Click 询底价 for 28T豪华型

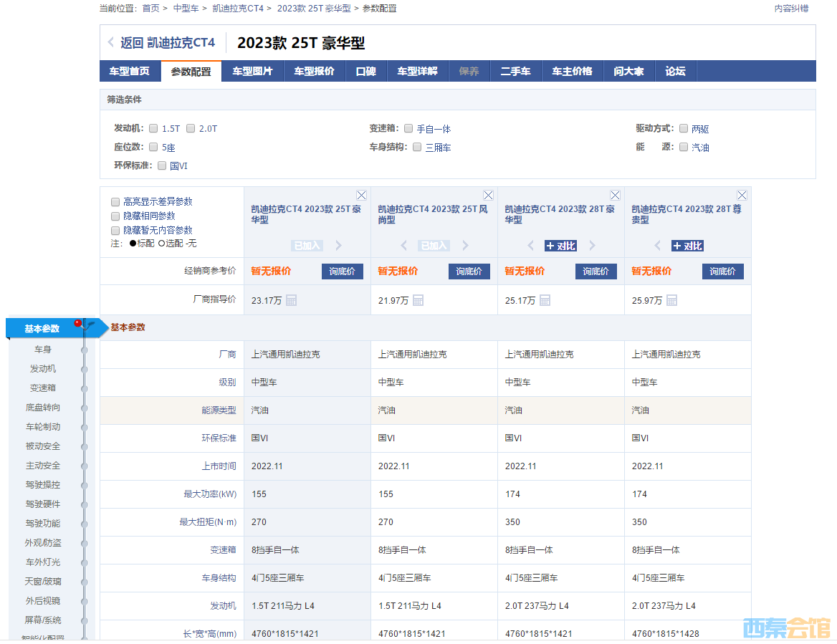(x=596, y=271)
